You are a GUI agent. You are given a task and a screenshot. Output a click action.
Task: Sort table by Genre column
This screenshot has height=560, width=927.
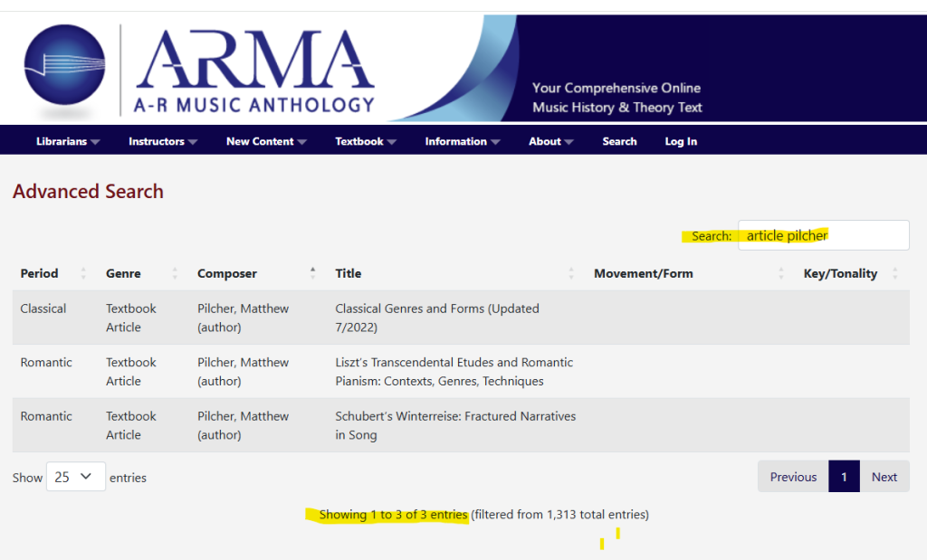pos(140,273)
